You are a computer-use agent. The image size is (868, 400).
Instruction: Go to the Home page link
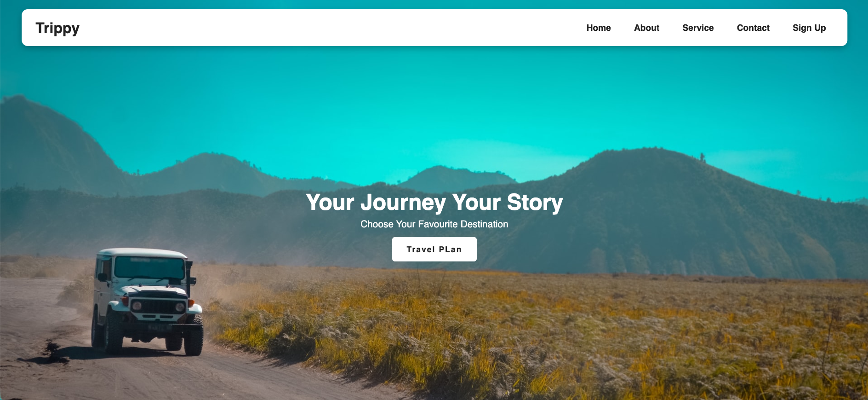599,28
